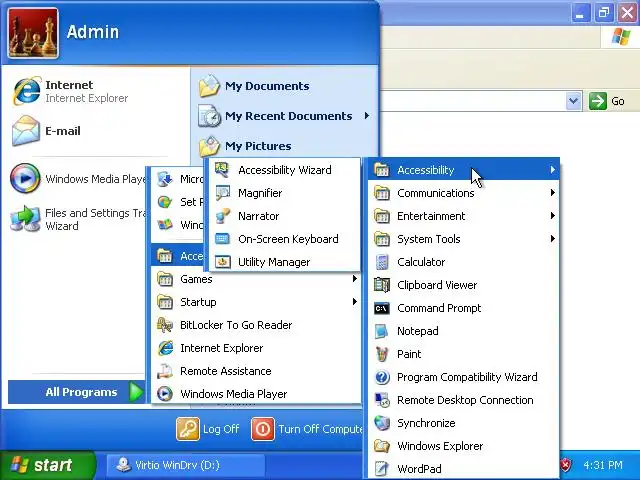This screenshot has height=480, width=640.
Task: Click the pinned Internet Explorer icon
Action: pos(26,91)
